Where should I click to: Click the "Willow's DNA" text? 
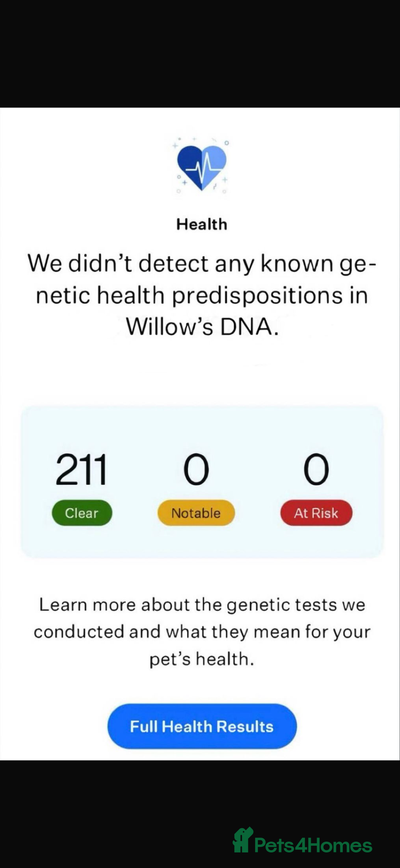(202, 327)
